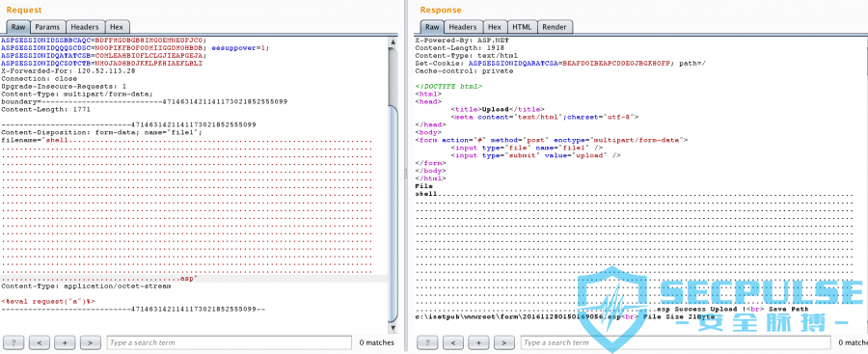Image resolution: width=868 pixels, height=354 pixels.
Task: Click the response meta charset utf-8 line
Action: point(545,118)
